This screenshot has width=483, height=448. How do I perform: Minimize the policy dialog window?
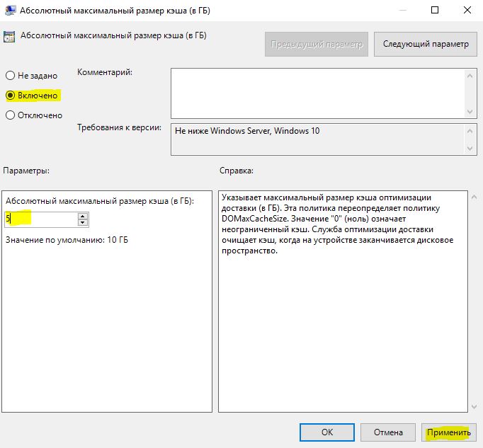(x=402, y=10)
